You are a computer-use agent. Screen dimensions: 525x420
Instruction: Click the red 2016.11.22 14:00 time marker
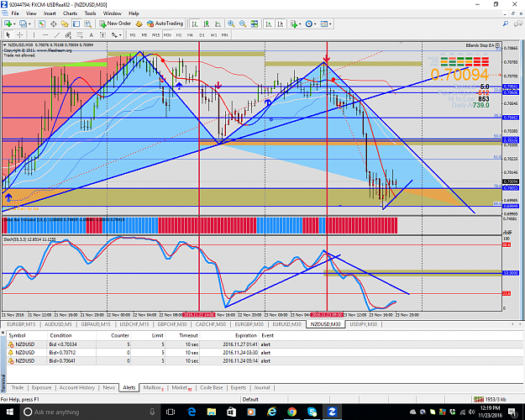[198, 315]
